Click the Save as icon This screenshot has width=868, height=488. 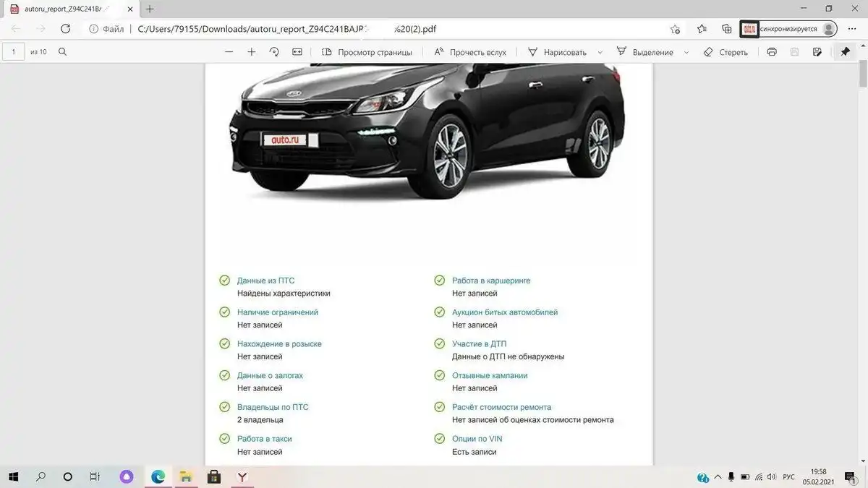tap(817, 52)
